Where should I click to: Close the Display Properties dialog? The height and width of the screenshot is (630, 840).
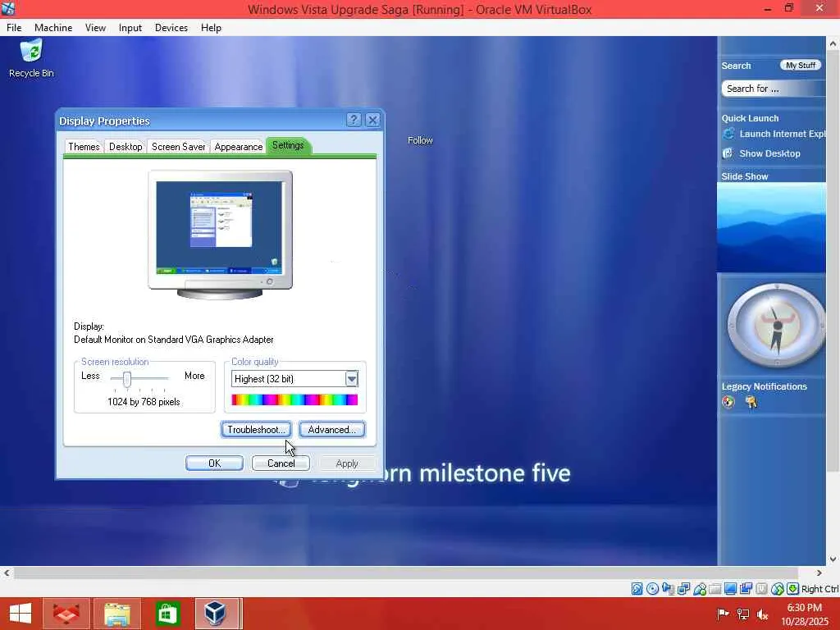point(373,120)
